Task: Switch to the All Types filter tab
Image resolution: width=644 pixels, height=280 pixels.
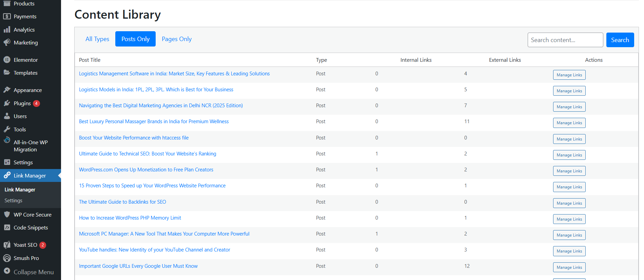Action: (97, 39)
